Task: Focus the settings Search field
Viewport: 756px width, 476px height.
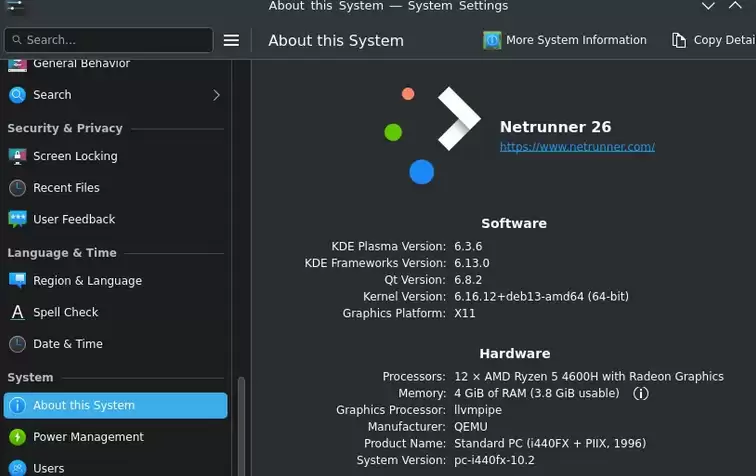Action: tap(108, 40)
